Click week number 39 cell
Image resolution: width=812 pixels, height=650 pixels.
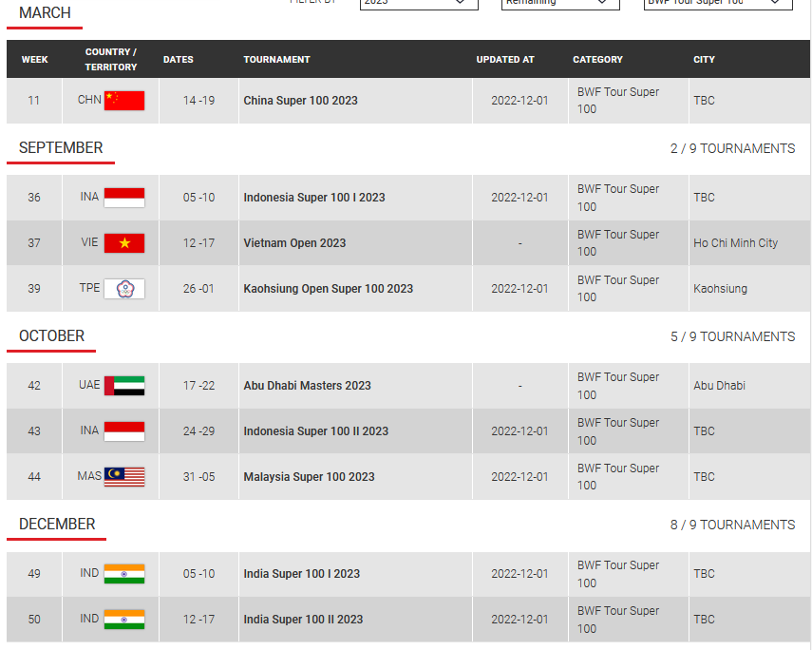(33, 289)
